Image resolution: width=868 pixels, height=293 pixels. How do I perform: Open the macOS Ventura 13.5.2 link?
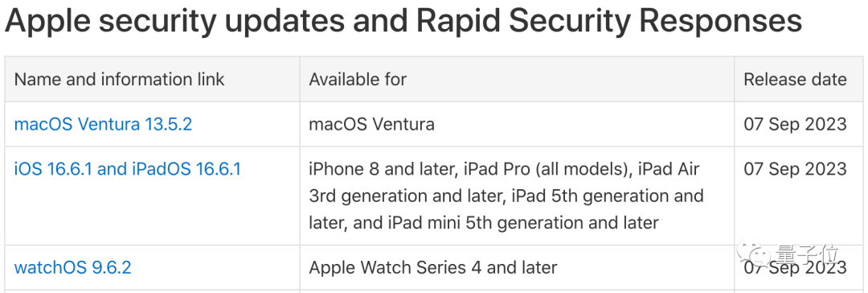[103, 124]
